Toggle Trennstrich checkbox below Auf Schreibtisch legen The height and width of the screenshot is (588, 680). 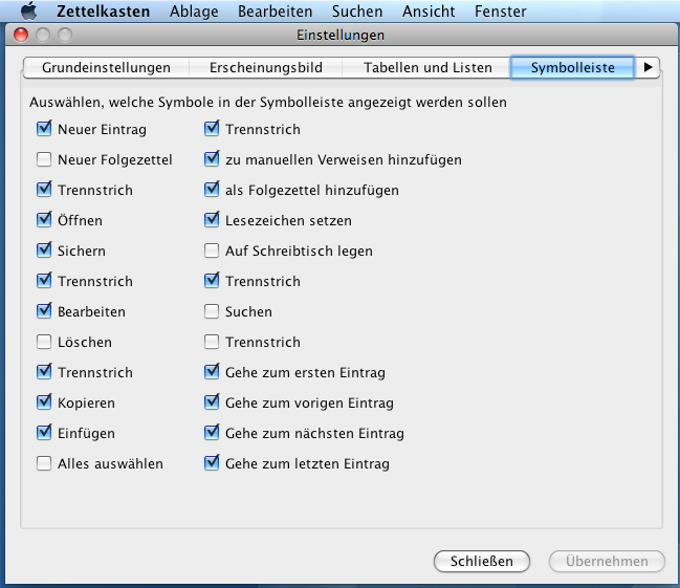coord(211,281)
